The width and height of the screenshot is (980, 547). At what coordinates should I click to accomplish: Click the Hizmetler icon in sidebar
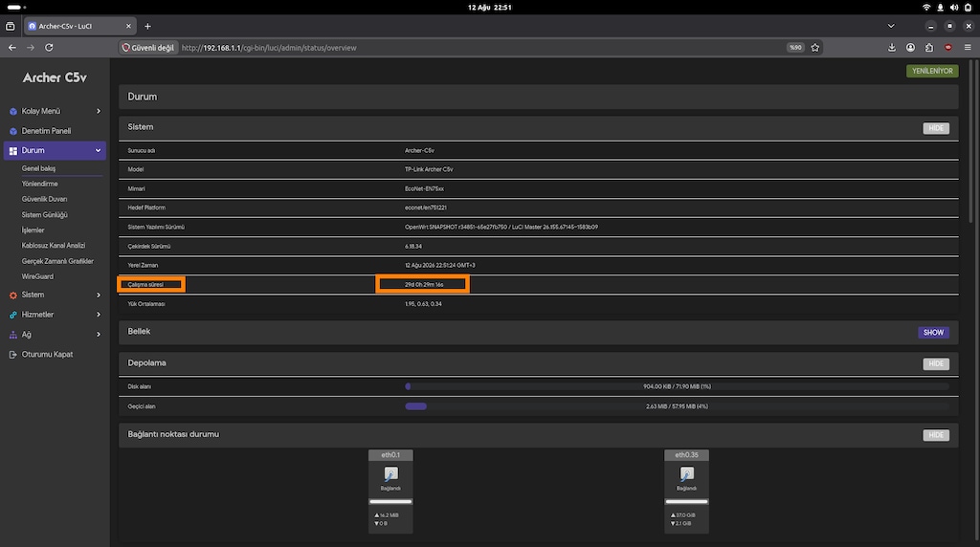pyautogui.click(x=13, y=315)
